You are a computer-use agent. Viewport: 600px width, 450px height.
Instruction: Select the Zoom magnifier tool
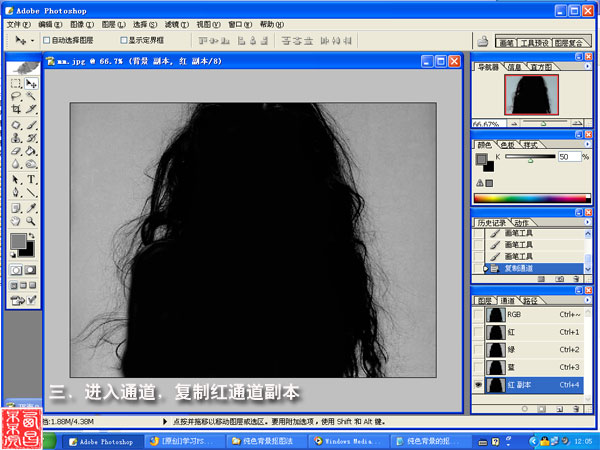[x=31, y=221]
